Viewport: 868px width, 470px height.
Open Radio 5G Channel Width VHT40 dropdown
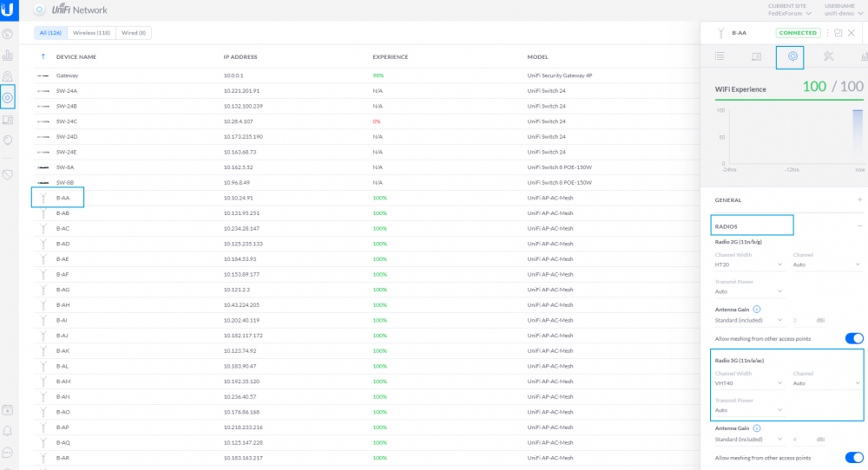[x=748, y=383]
